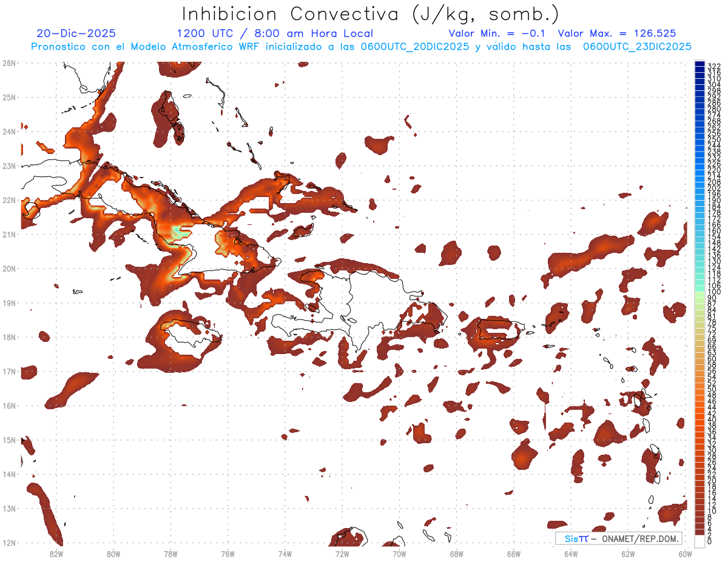The height and width of the screenshot is (562, 728).
Task: Click the '20N' latitude label
Action: point(8,269)
